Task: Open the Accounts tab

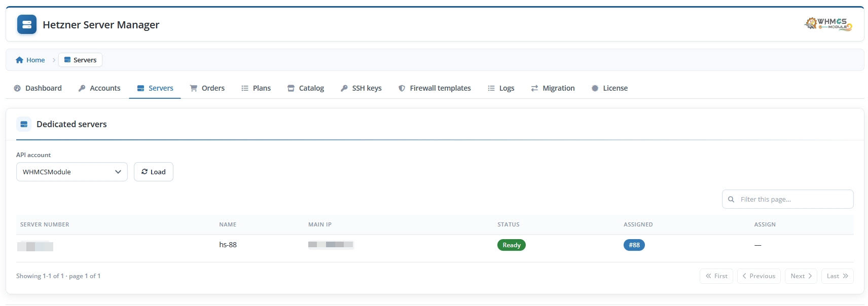Action: pyautogui.click(x=99, y=88)
